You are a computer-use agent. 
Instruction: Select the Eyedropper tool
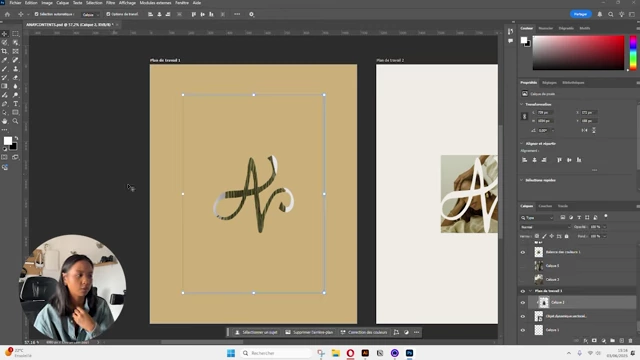pos(4,60)
